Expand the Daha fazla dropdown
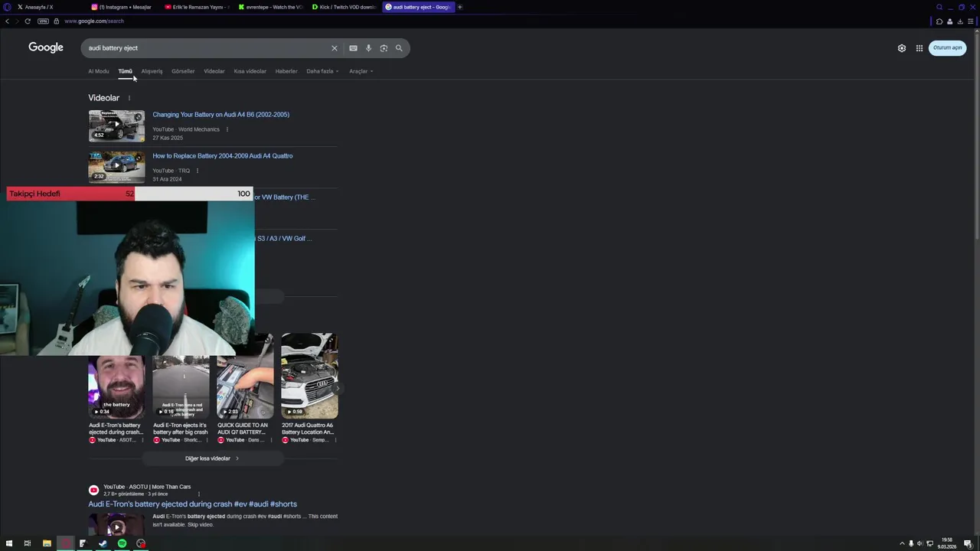Screen dimensions: 980x551 pyautogui.click(x=322, y=71)
